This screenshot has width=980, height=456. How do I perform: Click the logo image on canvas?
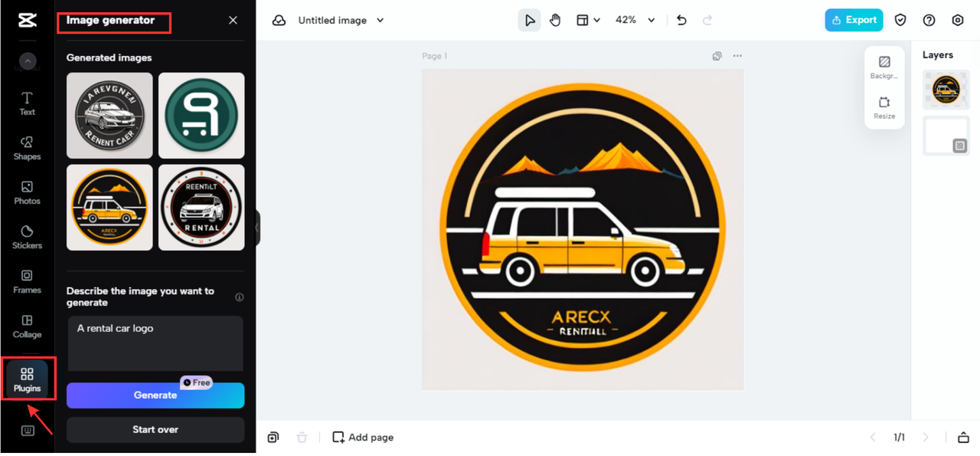[x=583, y=230]
